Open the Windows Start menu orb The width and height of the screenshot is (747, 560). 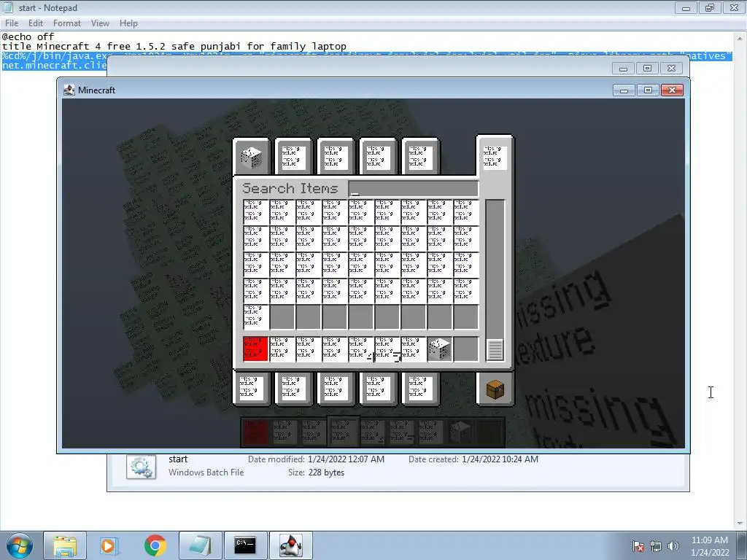coord(19,545)
